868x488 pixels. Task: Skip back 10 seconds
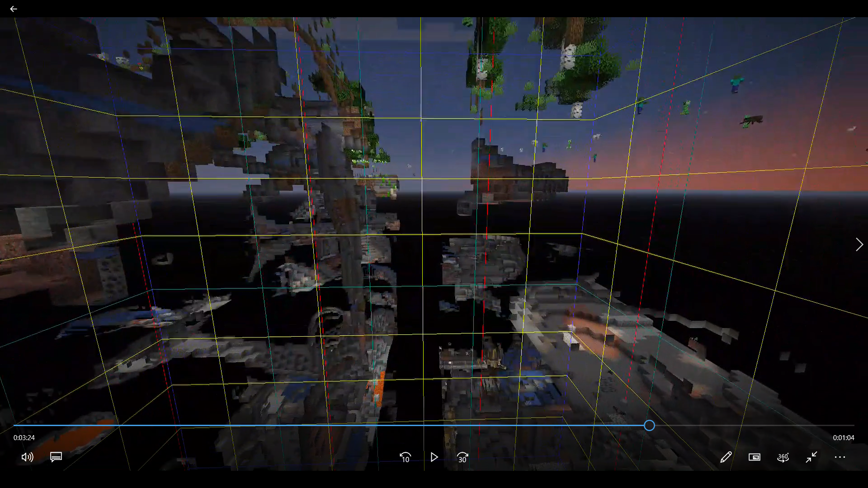(406, 457)
